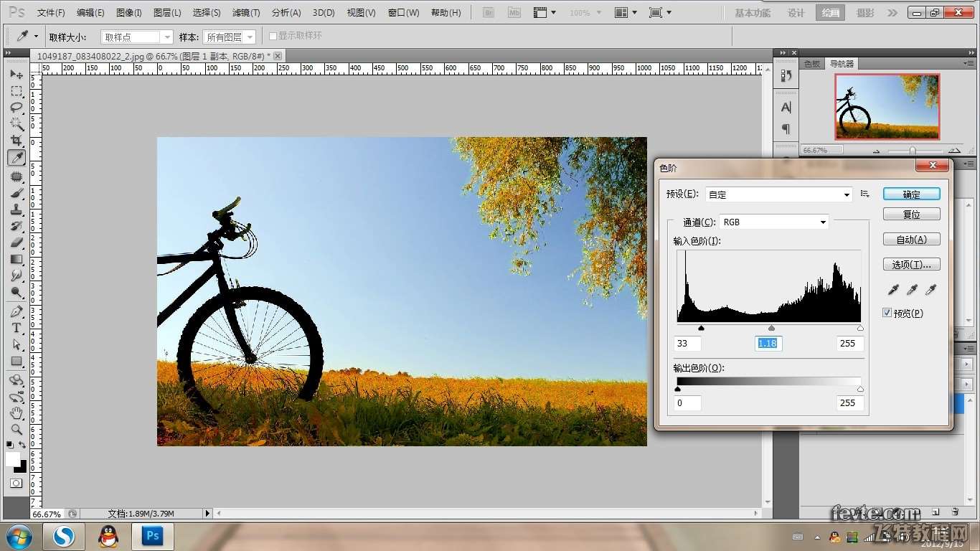Open the History panel icon in dock
This screenshot has height=551, width=980.
tap(786, 76)
